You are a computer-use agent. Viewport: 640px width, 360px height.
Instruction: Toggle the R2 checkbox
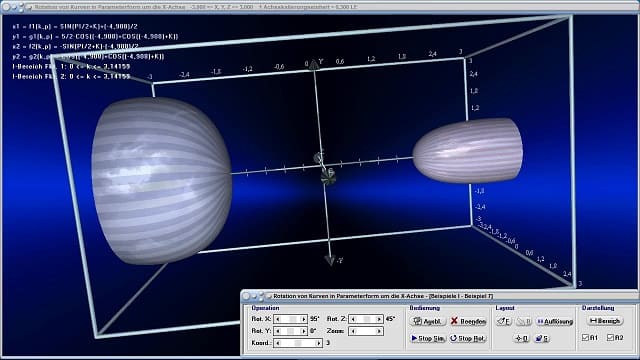(x=610, y=338)
